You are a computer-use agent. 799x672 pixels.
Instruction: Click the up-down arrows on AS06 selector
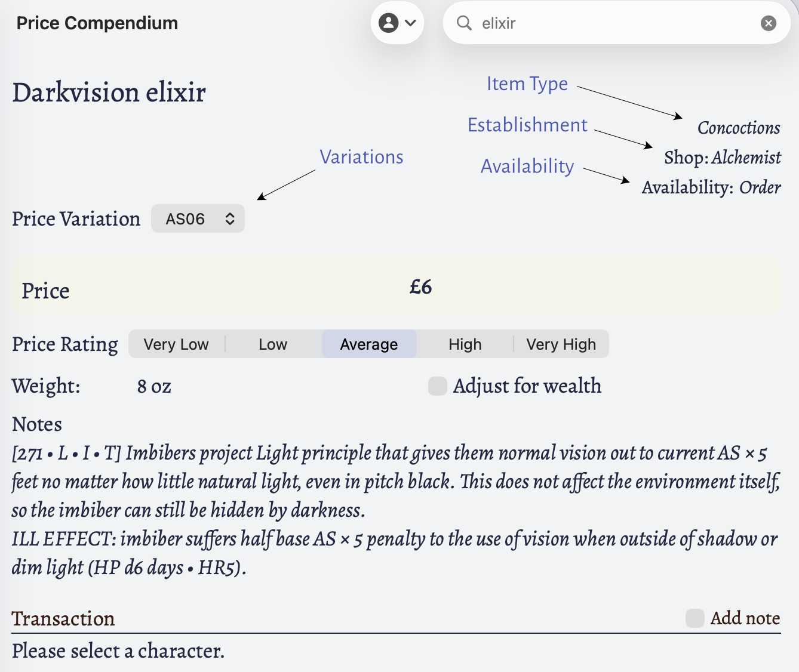click(x=230, y=219)
